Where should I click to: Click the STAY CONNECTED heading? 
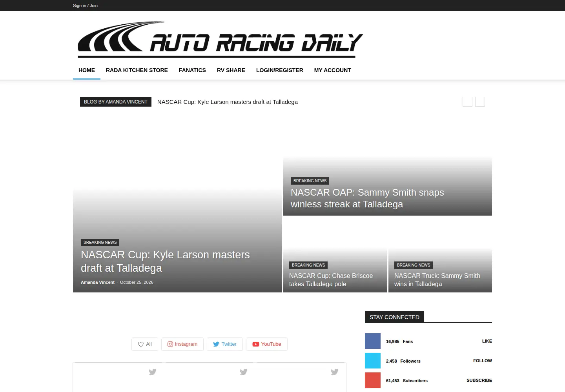394,317
